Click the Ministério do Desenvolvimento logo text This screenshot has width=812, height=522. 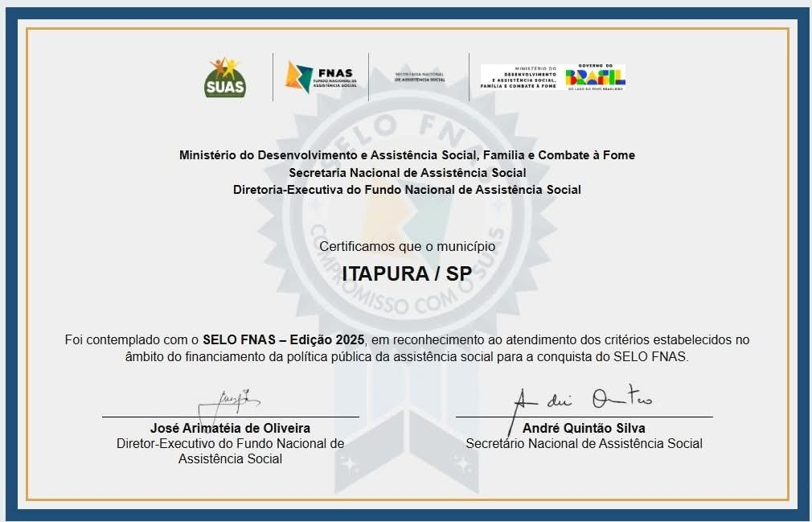pos(519,77)
